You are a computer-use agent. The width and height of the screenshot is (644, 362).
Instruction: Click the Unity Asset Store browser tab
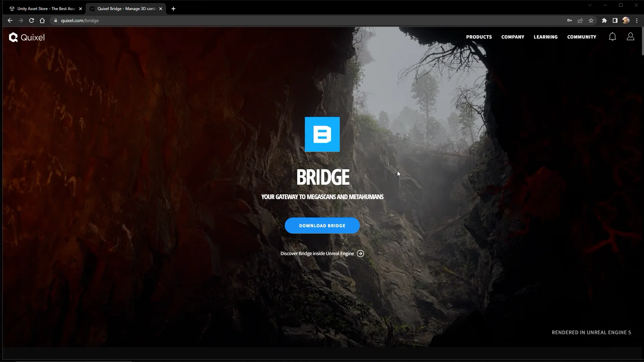(44, 8)
